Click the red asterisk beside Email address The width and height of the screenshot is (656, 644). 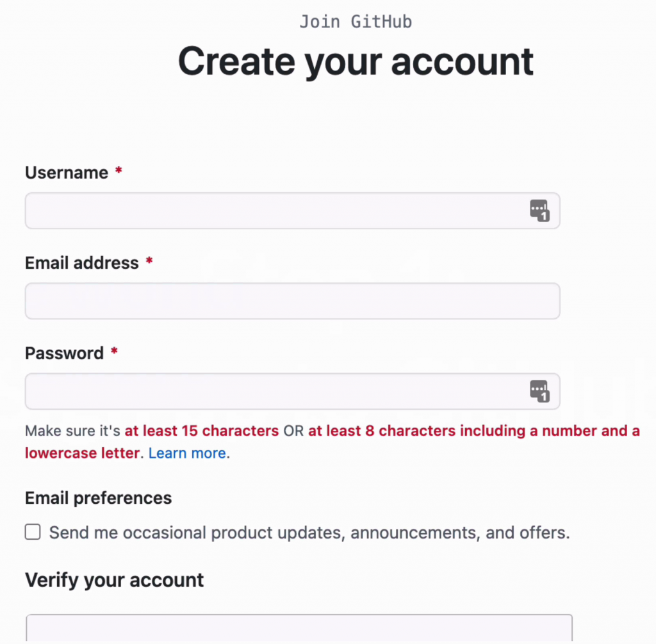(149, 262)
